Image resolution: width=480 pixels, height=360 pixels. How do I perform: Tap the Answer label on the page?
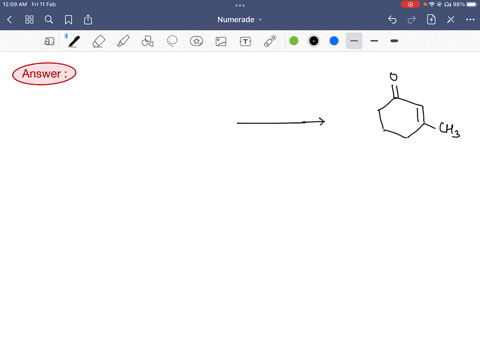click(x=44, y=74)
